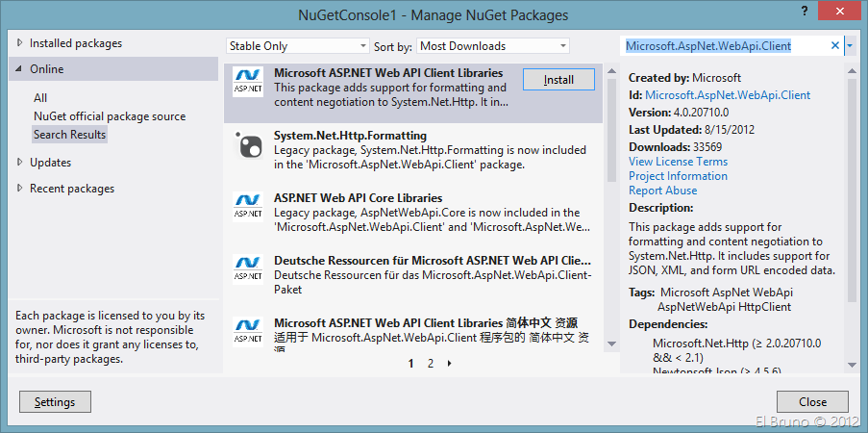
Task: Click the System.Net.Http.Formatting package icon
Action: point(248,145)
